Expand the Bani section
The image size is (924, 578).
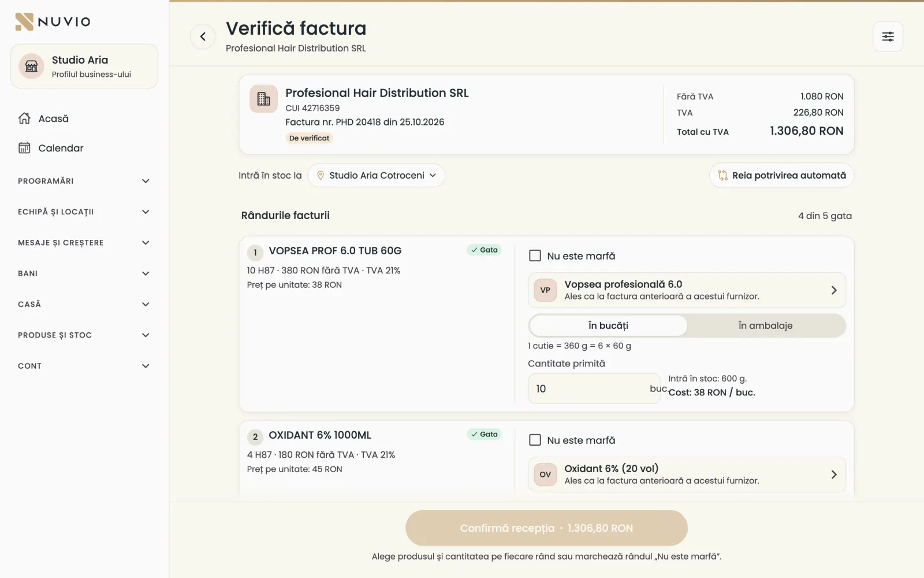84,273
